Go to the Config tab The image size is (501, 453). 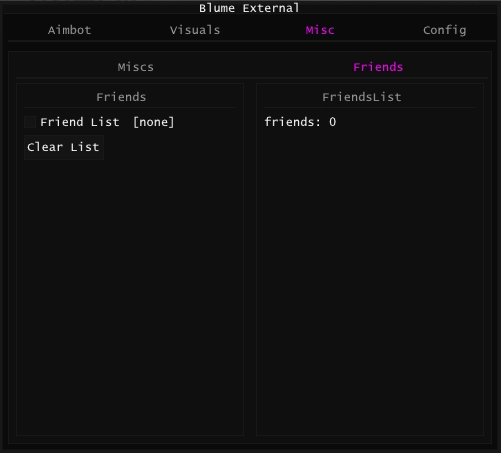point(445,30)
